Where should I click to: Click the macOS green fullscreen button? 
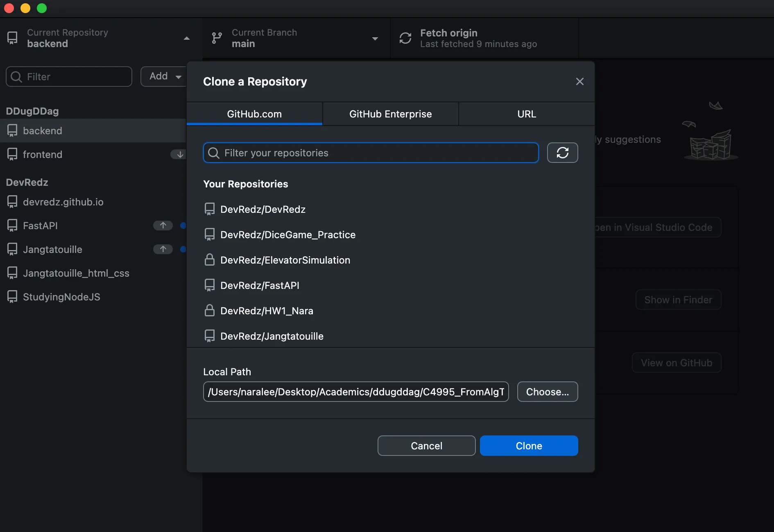tap(42, 8)
